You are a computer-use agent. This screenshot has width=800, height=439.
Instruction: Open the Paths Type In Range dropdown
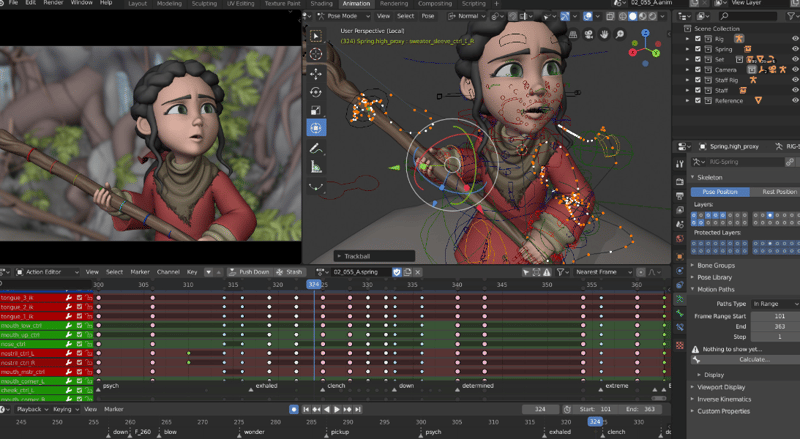pyautogui.click(x=774, y=304)
